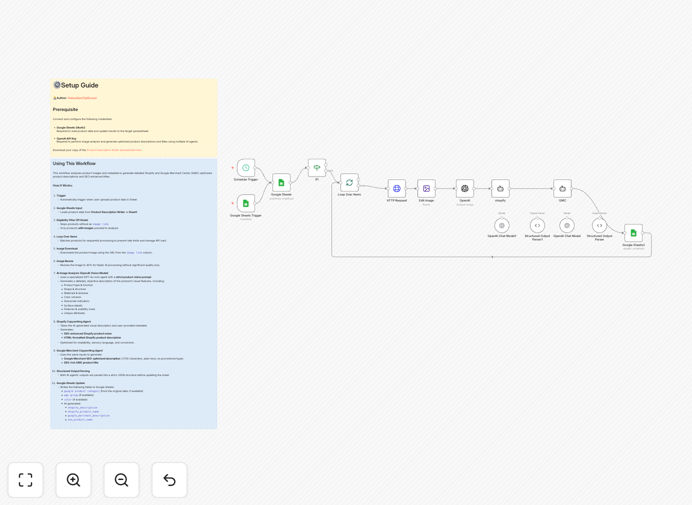The width and height of the screenshot is (692, 505).
Task: Click the gear icon beside Setup Guide
Action: coord(57,85)
